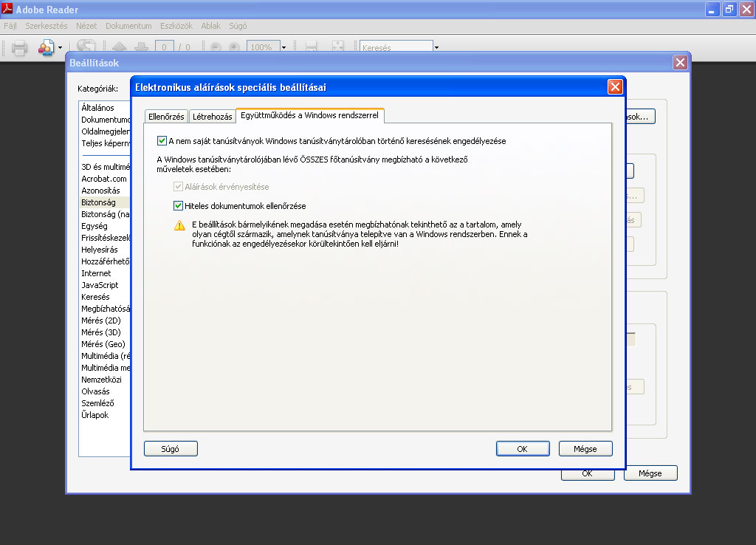Open the Eszközök menu
The image size is (756, 545).
(x=176, y=26)
